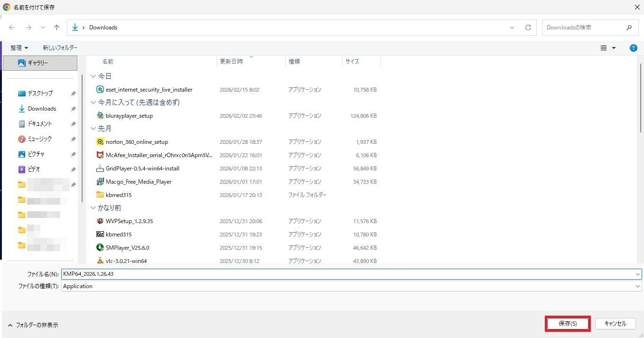644x338 pixels.
Task: Open the kbmed315 folder
Action: pyautogui.click(x=118, y=195)
